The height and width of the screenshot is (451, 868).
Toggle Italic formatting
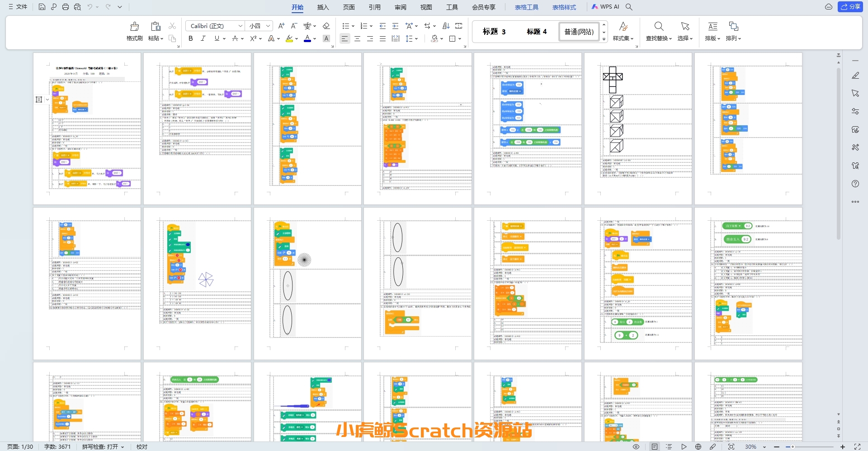pos(203,38)
